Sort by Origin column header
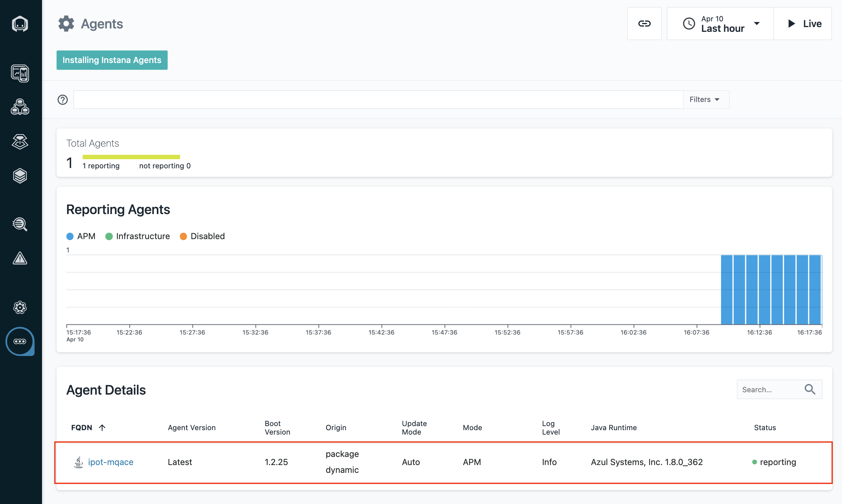Screen dimensions: 842x504 pyautogui.click(x=336, y=427)
